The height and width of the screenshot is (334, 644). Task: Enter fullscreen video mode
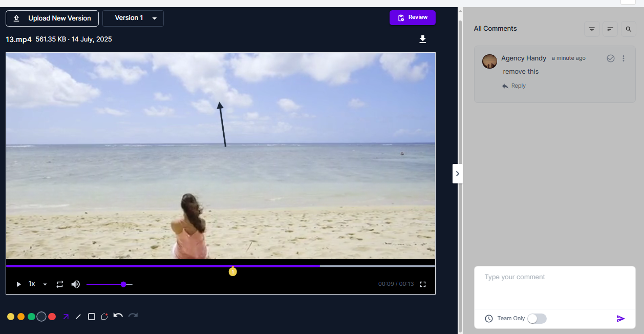tap(423, 284)
